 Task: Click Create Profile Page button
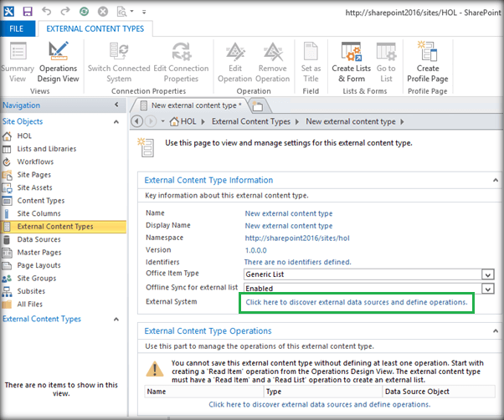tap(428, 62)
